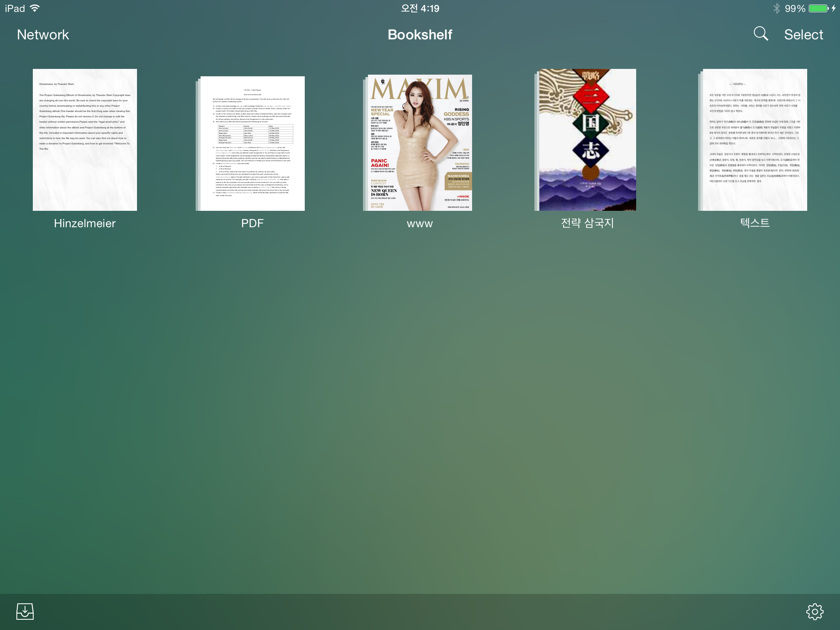Tap the 전략 삼국지 title label

pos(587,223)
